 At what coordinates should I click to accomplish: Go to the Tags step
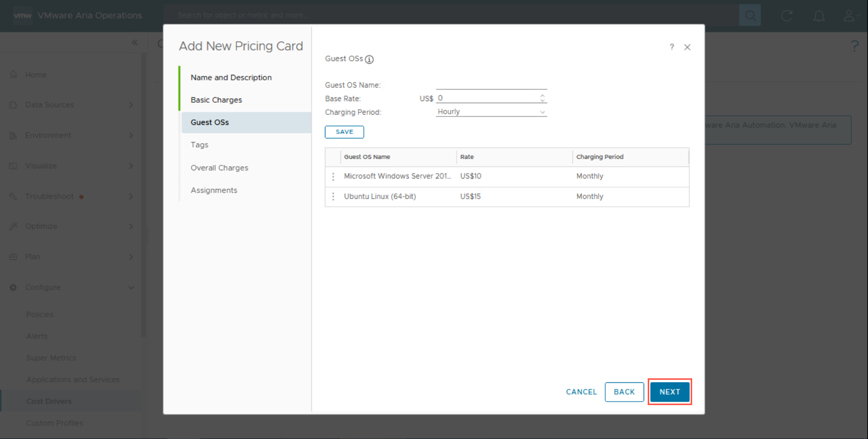pyautogui.click(x=200, y=145)
